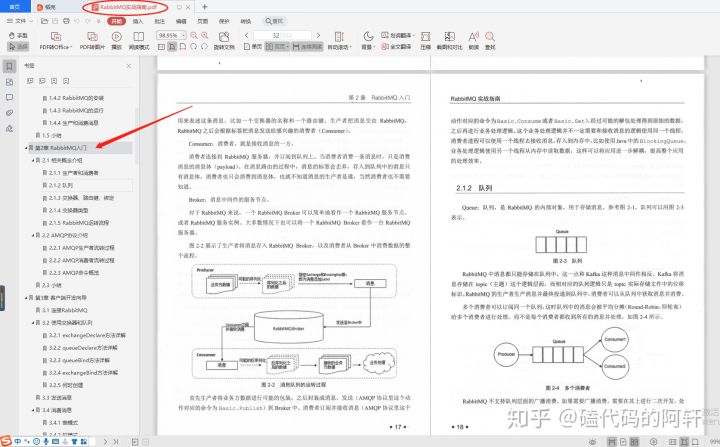Collapse the 2.1 bookmark section
This screenshot has width=720, height=447.
click(33, 160)
